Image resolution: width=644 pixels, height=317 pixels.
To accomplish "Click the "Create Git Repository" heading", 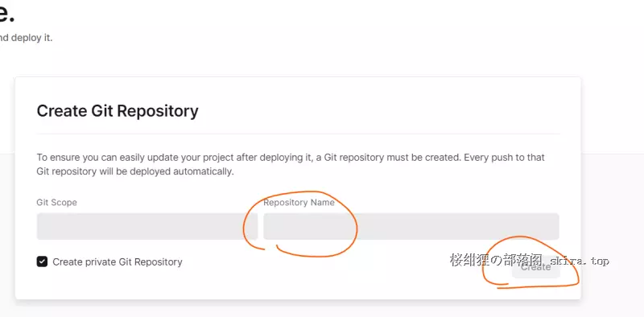I will [118, 111].
